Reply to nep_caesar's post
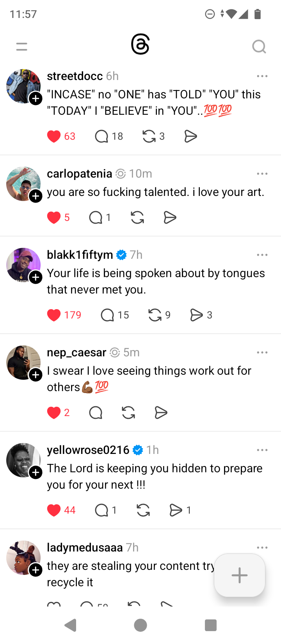Image resolution: width=281 pixels, height=644 pixels. [96, 413]
